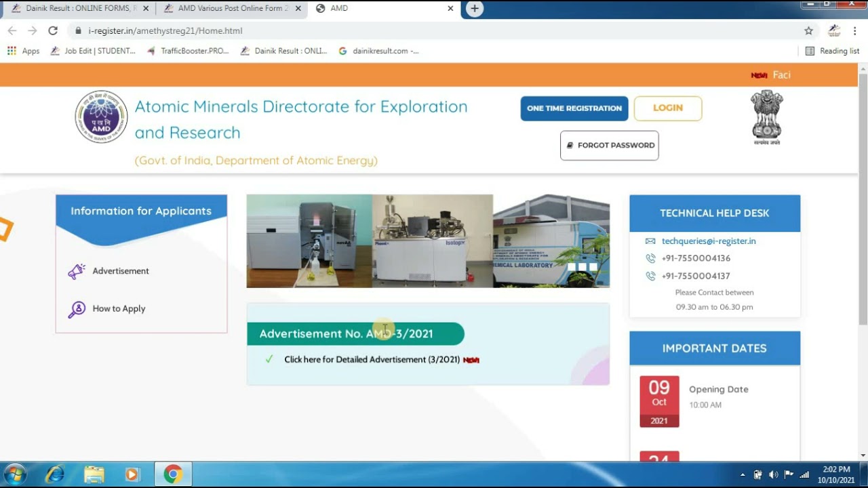
Task: Open How to Apply link
Action: point(119,308)
